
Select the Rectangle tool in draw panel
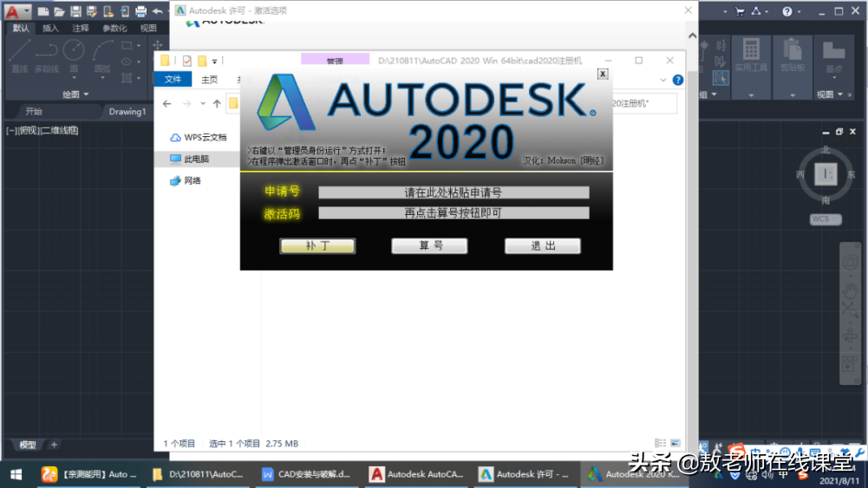coord(127,45)
